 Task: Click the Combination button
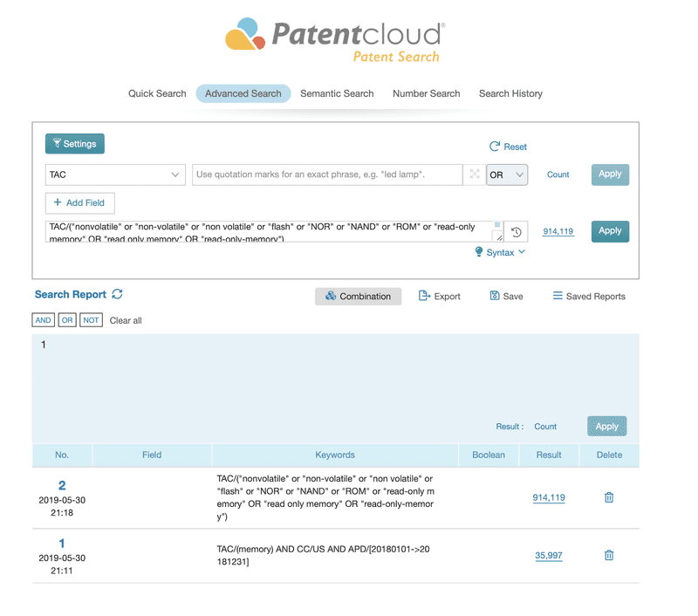[358, 297]
